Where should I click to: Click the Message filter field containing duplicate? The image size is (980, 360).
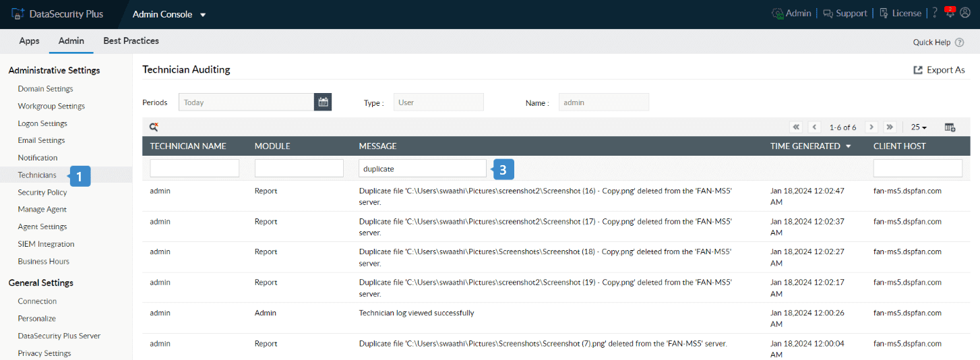(422, 169)
